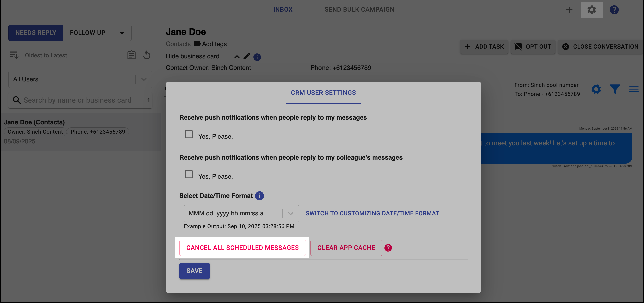The width and height of the screenshot is (644, 303).
Task: Click red help icon near Clear App Cache
Action: 388,248
